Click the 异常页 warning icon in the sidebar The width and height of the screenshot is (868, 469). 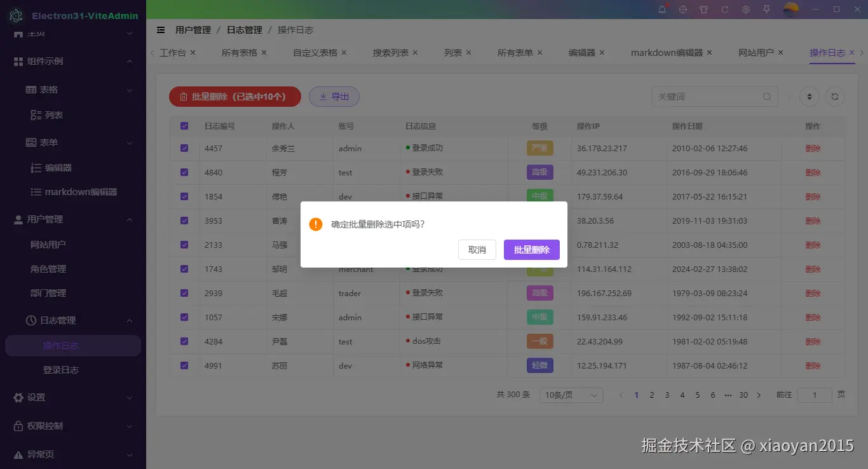point(18,454)
